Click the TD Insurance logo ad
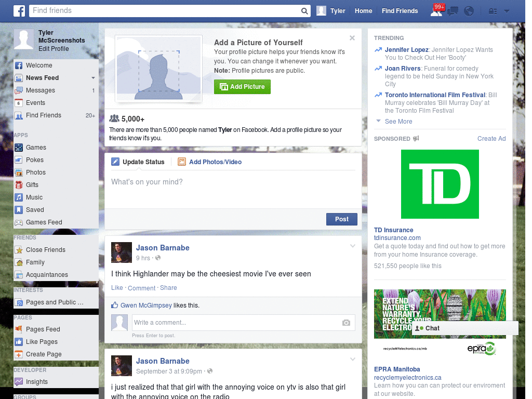This screenshot has height=399, width=532. (x=440, y=184)
